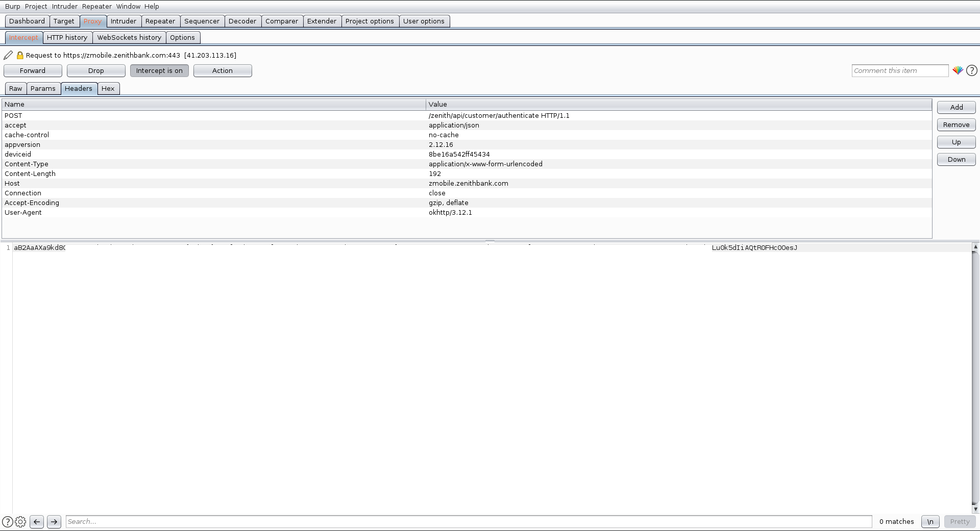The width and height of the screenshot is (980, 531).
Task: Open help icon next to comment field
Action: (972, 70)
